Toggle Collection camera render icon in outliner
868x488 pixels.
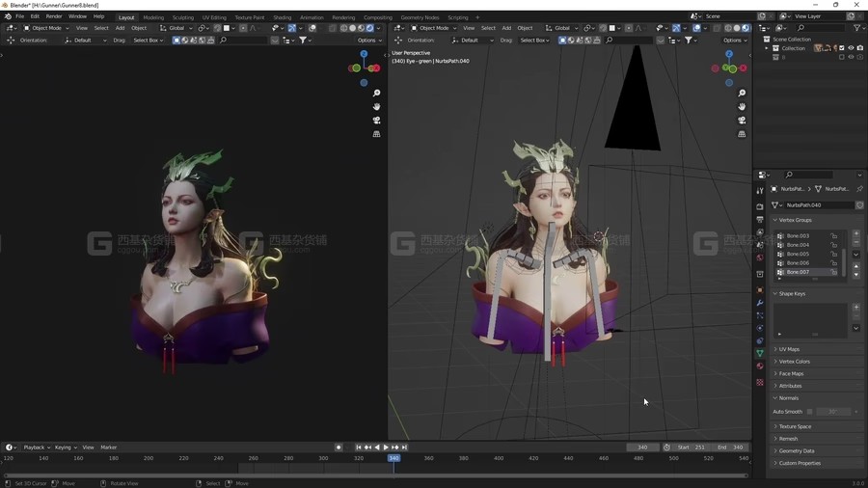tap(859, 48)
